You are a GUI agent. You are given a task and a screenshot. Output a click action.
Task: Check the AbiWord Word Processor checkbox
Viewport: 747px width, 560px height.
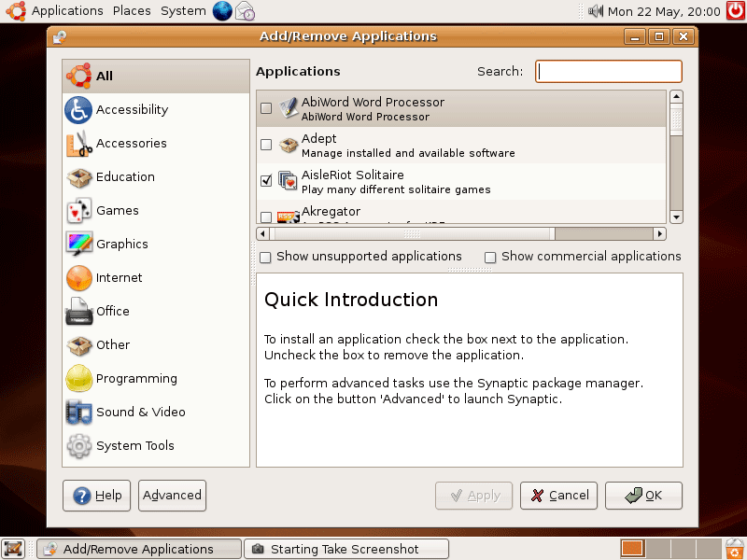[x=266, y=108]
